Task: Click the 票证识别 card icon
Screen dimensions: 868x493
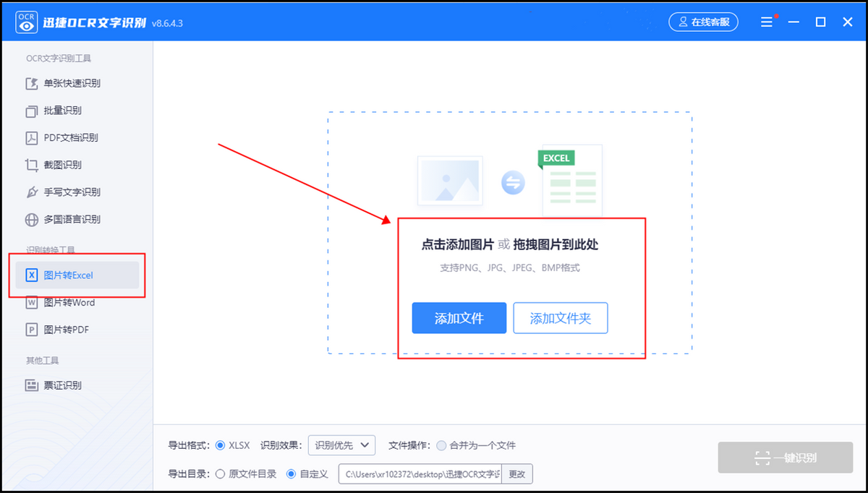Action: pos(32,385)
